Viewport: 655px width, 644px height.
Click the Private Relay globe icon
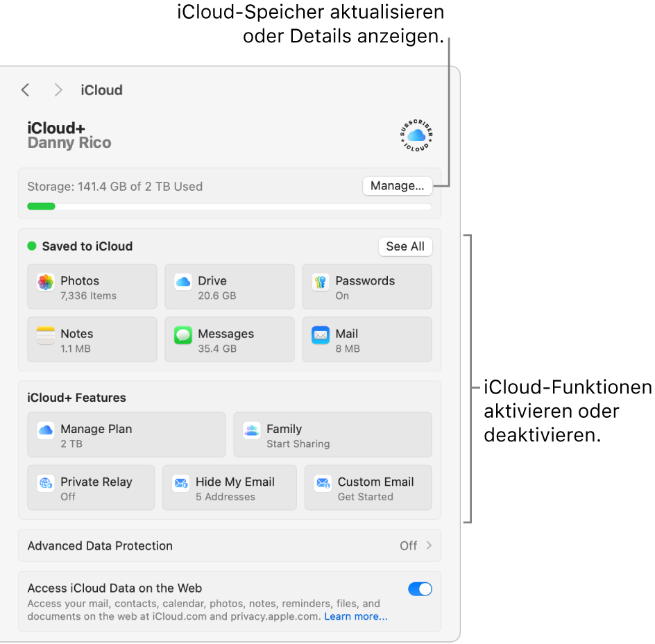(x=46, y=484)
